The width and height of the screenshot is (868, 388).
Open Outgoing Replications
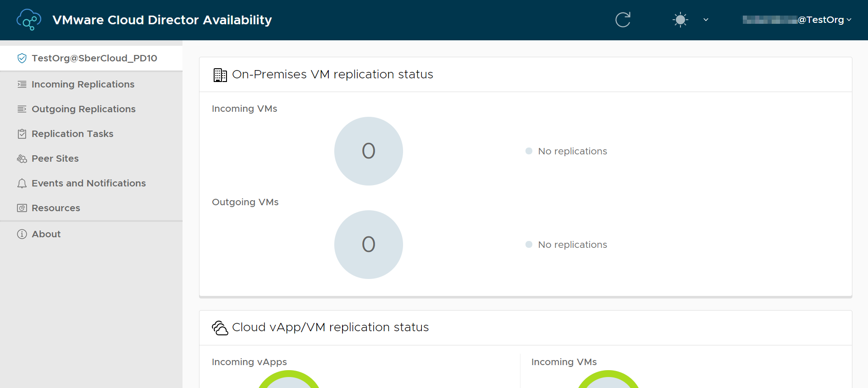point(83,109)
